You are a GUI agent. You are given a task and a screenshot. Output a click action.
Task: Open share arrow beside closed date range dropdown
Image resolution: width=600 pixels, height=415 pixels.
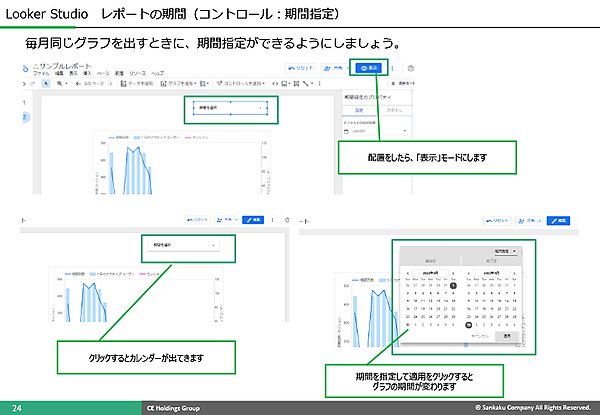(236, 220)
